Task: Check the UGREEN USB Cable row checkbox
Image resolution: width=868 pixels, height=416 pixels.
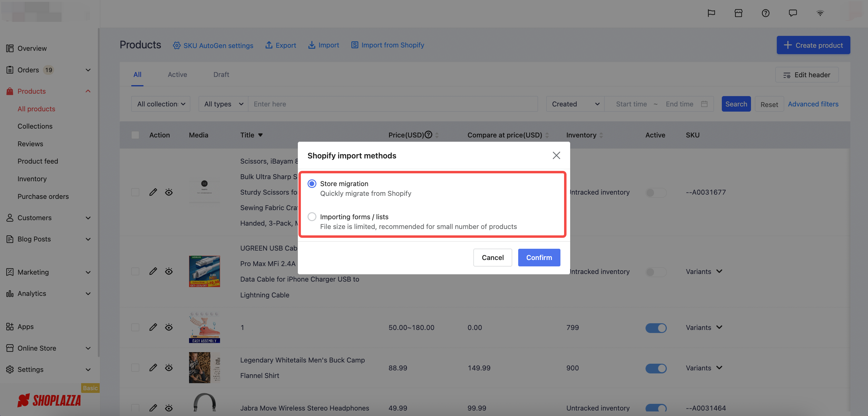Action: [x=135, y=271]
